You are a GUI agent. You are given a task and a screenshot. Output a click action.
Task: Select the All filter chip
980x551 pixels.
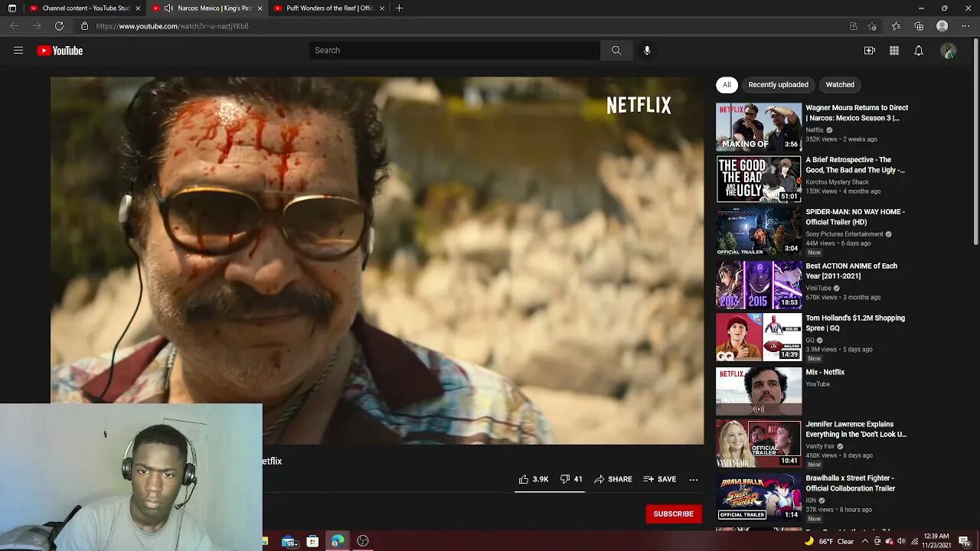point(727,85)
